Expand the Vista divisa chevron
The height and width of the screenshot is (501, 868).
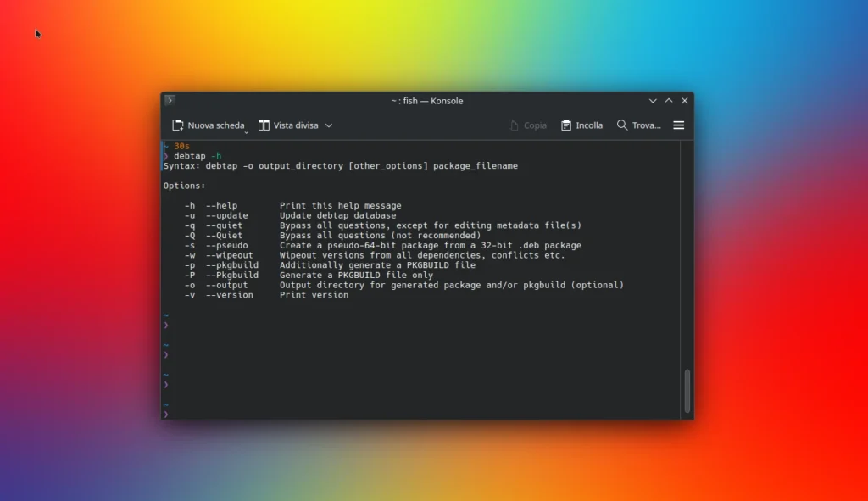[329, 125]
